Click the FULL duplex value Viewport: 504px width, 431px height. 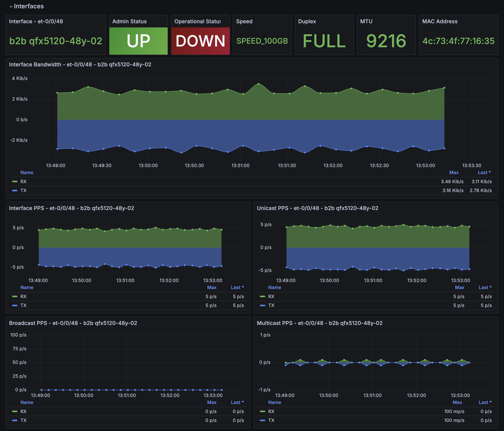click(x=324, y=41)
